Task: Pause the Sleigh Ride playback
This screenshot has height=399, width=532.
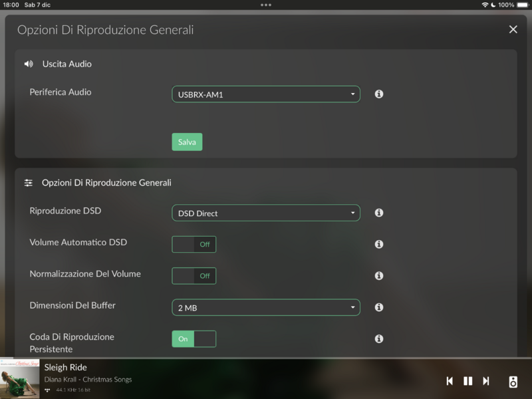Action: click(x=467, y=381)
